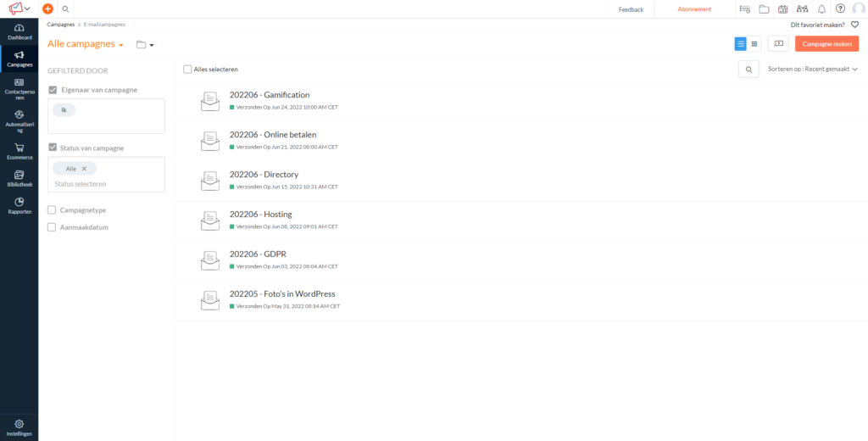This screenshot has height=441, width=868.
Task: Open Contactpersonen in sidebar
Action: [19, 90]
